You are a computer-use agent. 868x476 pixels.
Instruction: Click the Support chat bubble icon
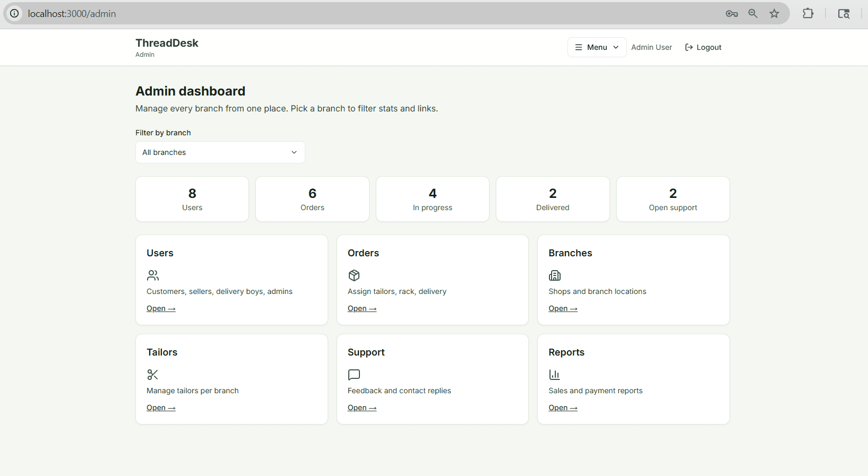[354, 375]
